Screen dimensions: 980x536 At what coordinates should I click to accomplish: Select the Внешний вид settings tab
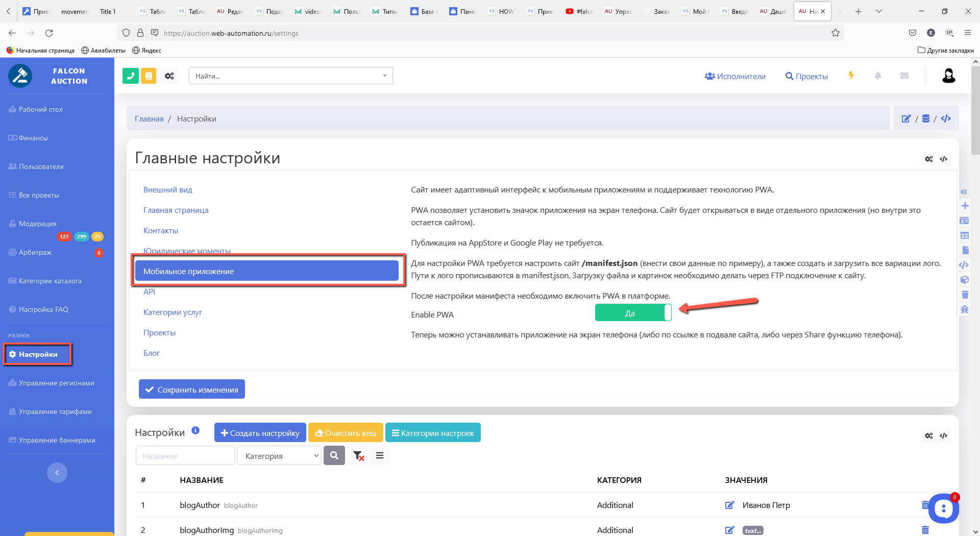point(168,190)
